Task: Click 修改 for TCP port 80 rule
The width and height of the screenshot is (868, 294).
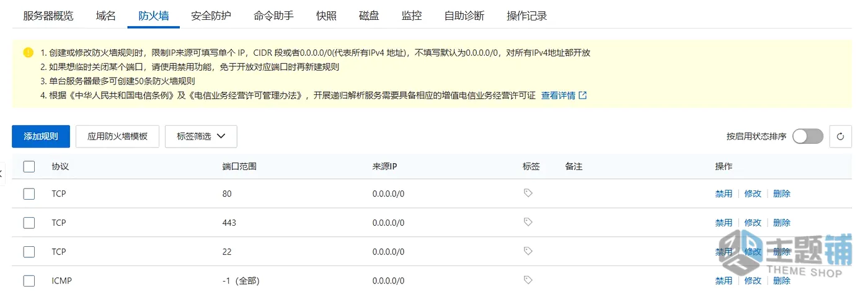Action: [x=753, y=194]
